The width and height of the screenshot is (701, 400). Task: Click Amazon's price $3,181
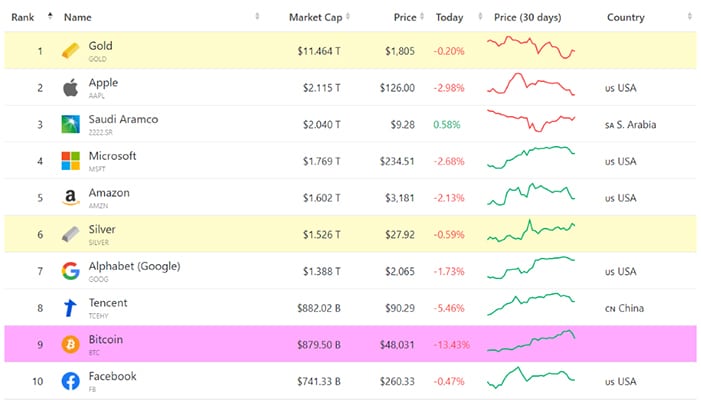[400, 198]
